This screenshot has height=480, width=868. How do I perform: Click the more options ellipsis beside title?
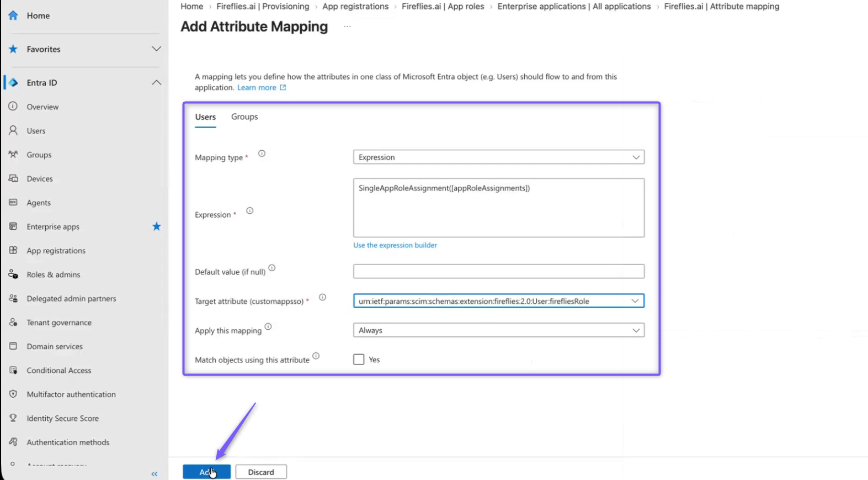(x=347, y=27)
